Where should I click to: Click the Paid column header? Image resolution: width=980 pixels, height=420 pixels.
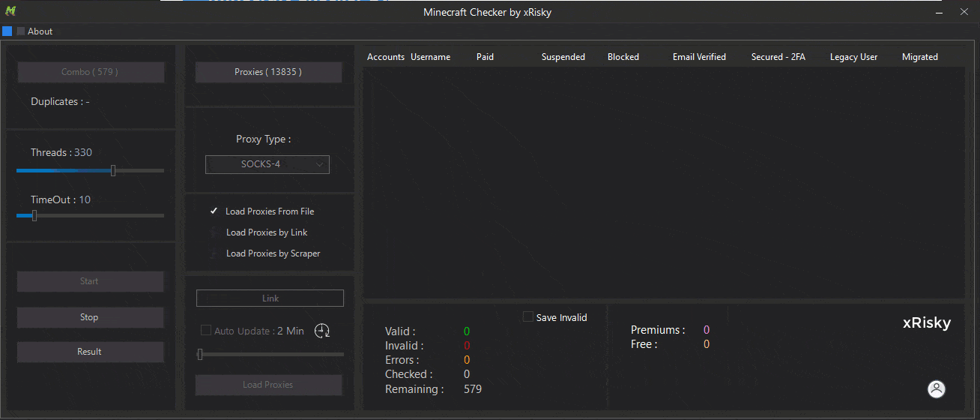(x=486, y=57)
